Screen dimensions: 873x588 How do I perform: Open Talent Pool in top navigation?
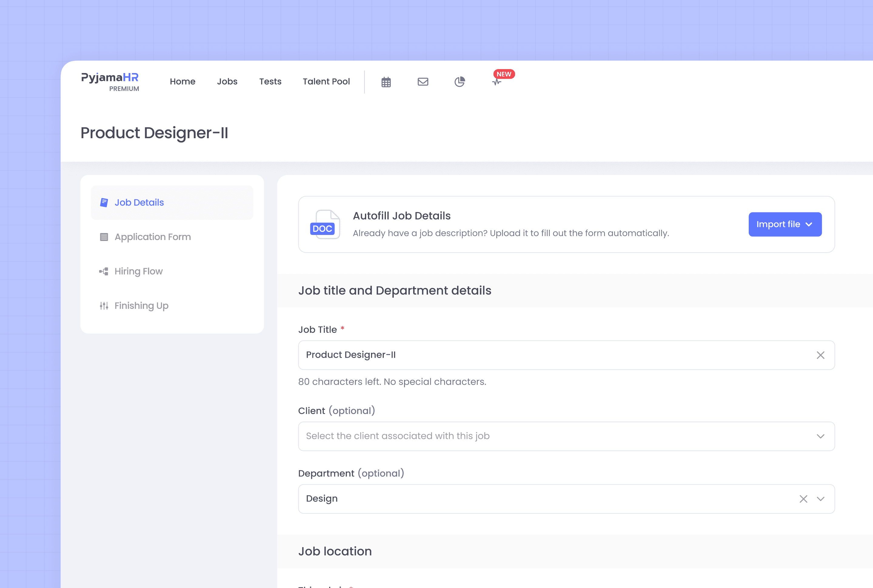326,81
